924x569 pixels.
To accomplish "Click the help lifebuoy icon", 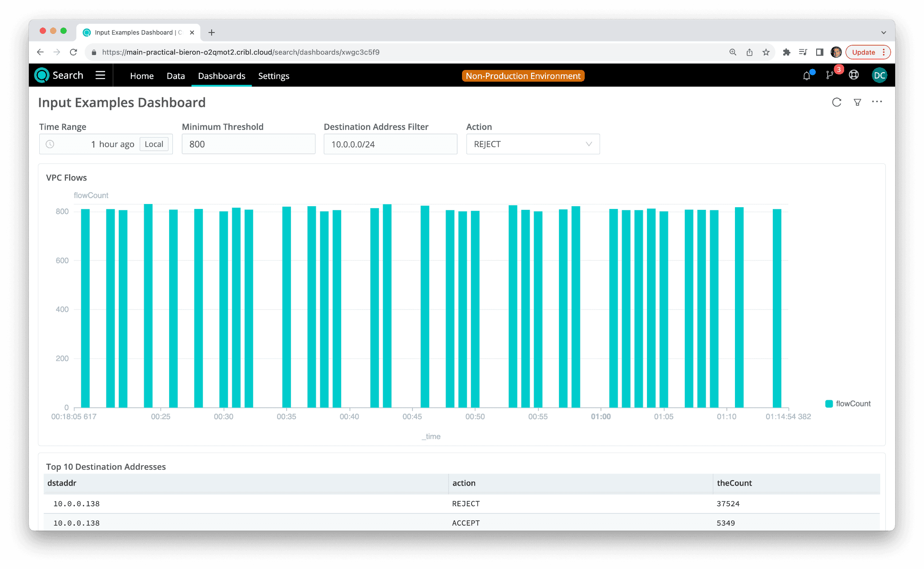I will click(854, 75).
